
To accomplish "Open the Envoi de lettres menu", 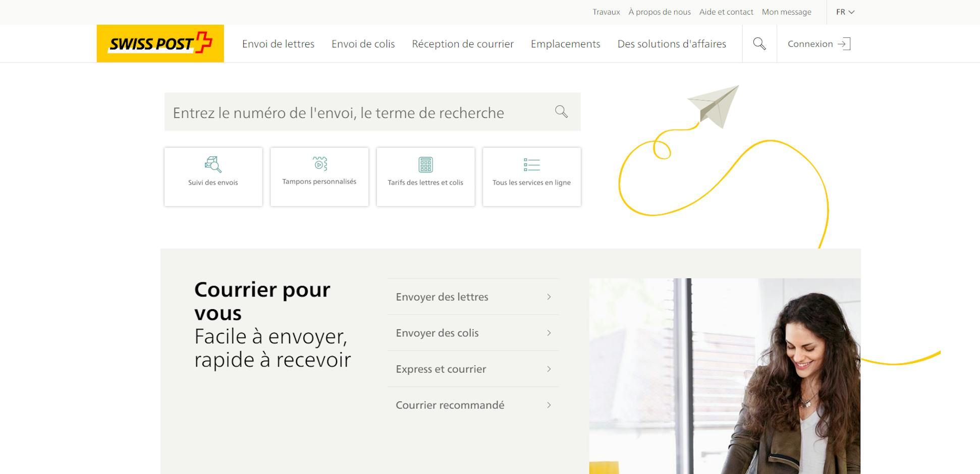I will point(278,44).
